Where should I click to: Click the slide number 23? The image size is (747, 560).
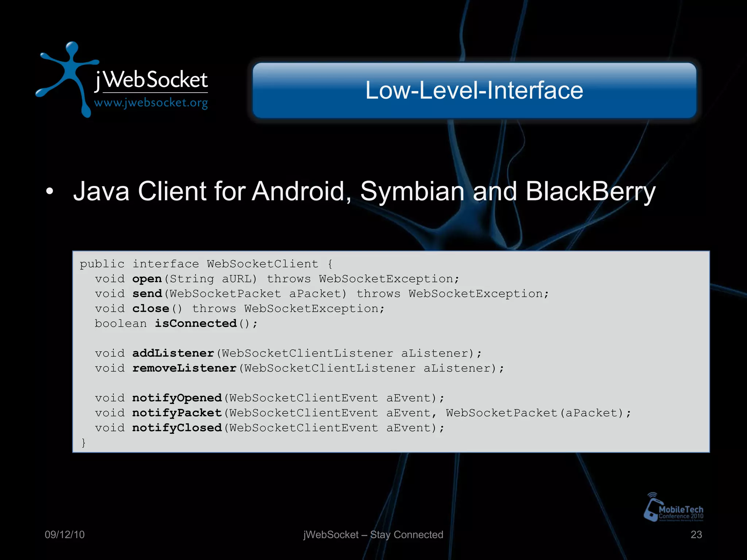pyautogui.click(x=696, y=534)
